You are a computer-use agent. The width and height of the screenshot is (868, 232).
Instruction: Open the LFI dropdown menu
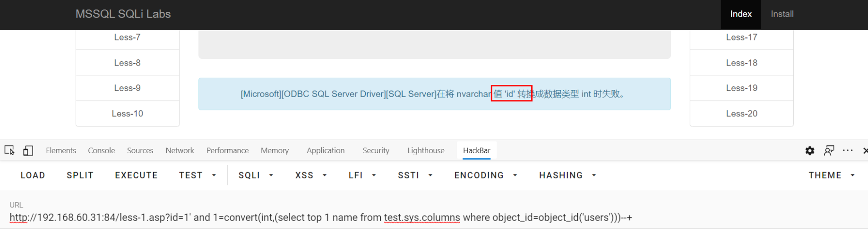pos(362,175)
